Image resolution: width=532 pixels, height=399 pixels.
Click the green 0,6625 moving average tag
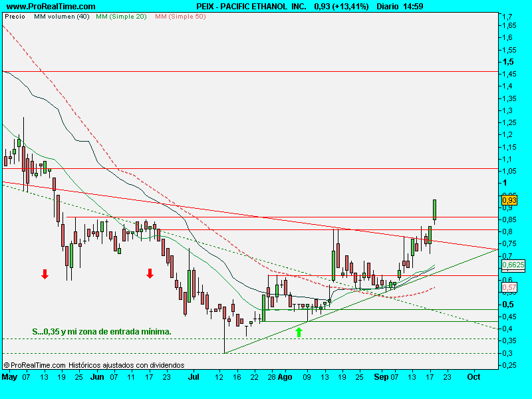point(513,265)
